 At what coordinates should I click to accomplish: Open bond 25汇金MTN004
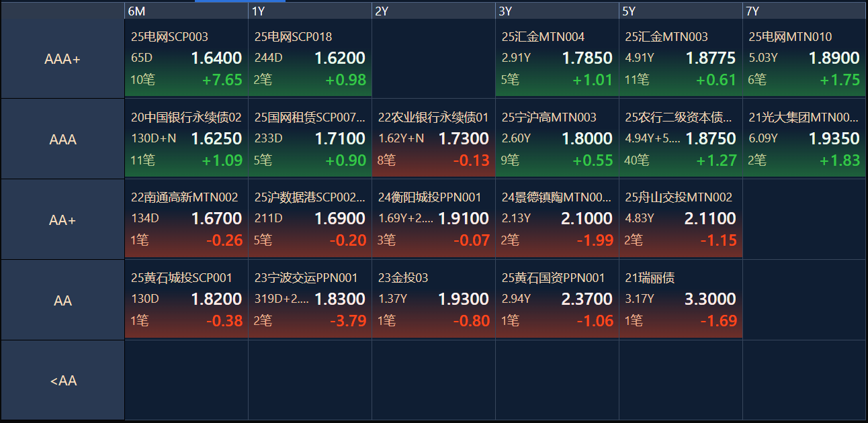pyautogui.click(x=543, y=37)
